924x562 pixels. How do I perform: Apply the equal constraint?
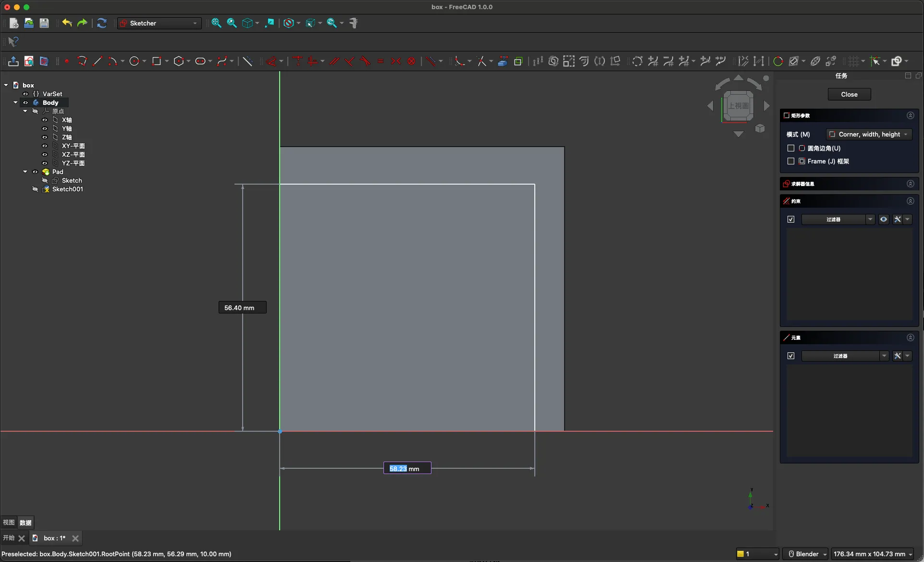pyautogui.click(x=381, y=61)
